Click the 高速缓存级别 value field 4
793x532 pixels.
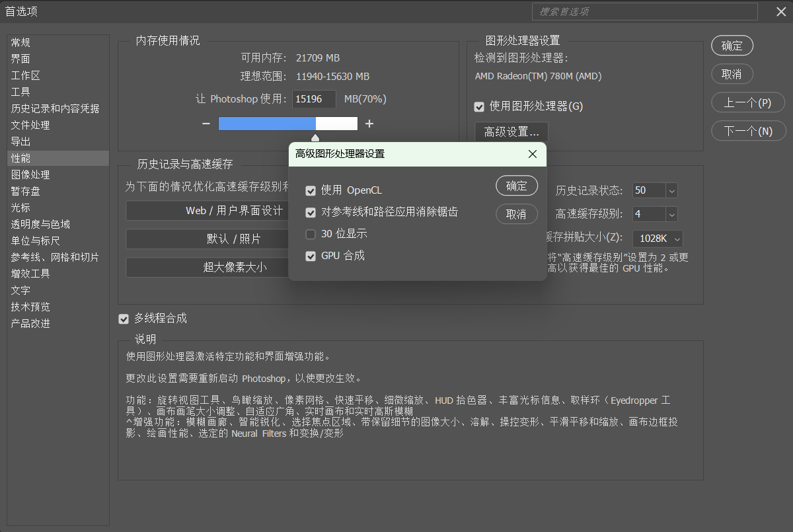pyautogui.click(x=649, y=214)
